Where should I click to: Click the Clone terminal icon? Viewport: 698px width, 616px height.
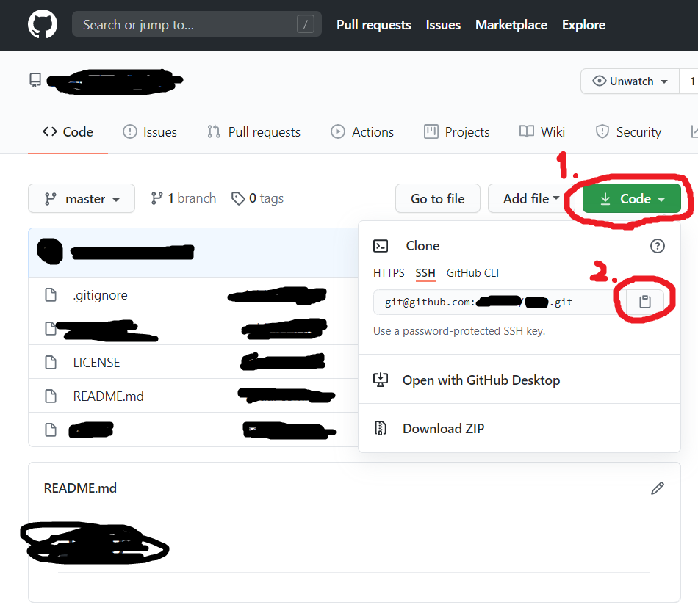pyautogui.click(x=381, y=246)
